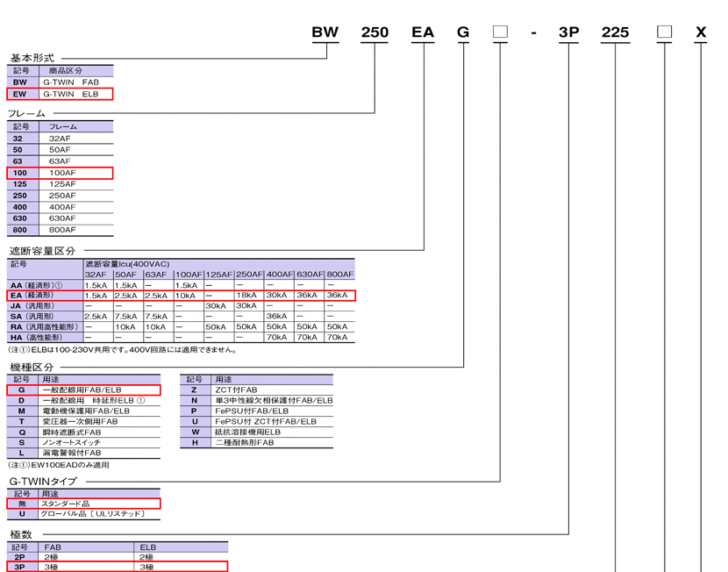This screenshot has height=572, width=728.
Task: Click "EA" in the model code header
Action: (423, 32)
